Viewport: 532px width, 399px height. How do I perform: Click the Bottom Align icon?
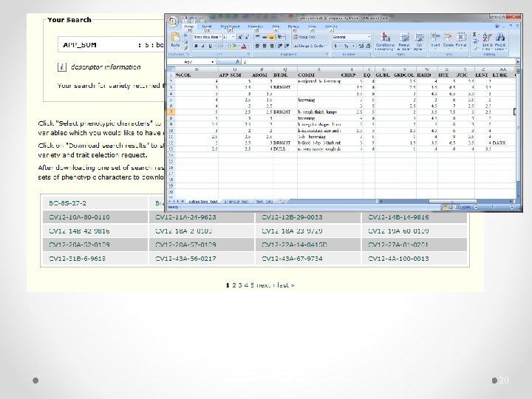tap(272, 37)
